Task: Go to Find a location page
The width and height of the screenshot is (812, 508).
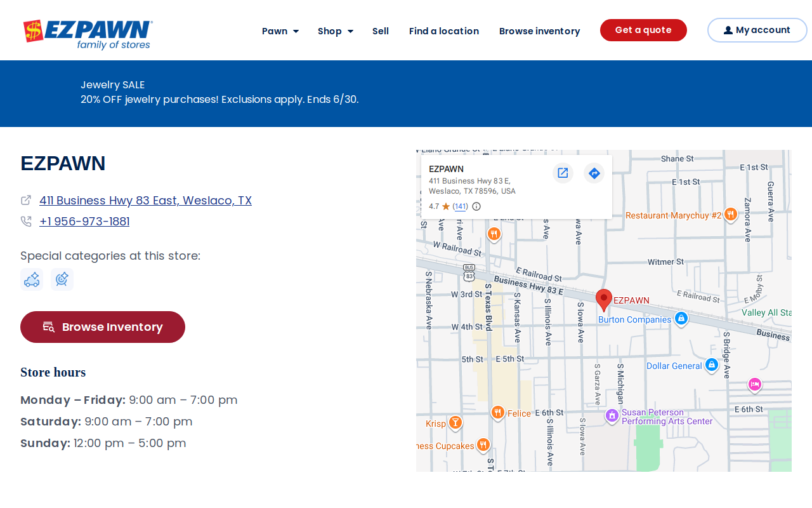Action: [444, 31]
